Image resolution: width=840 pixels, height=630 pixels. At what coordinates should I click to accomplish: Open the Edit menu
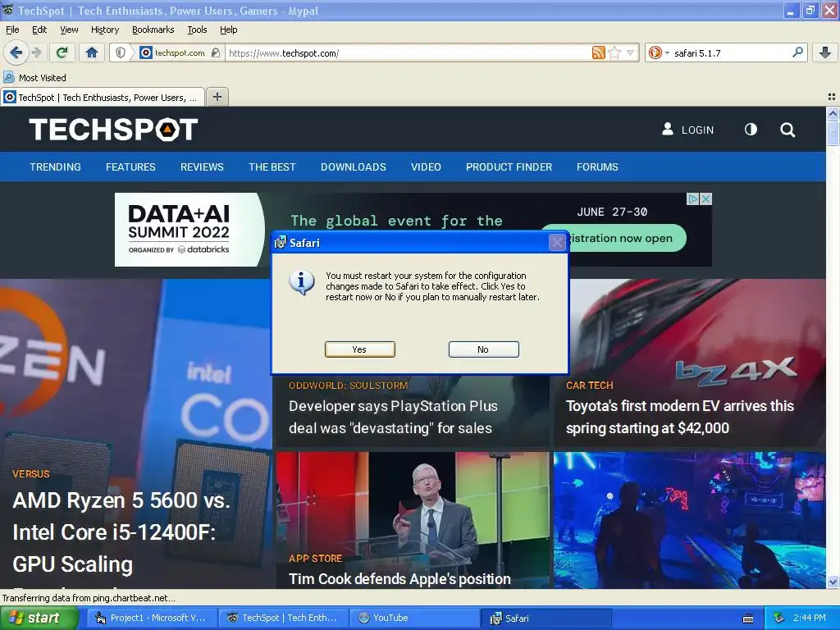[x=39, y=30]
